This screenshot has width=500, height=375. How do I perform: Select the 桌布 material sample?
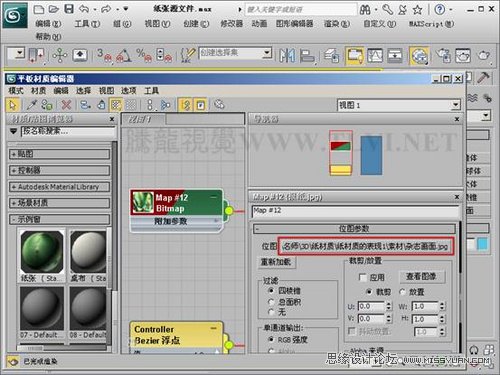[88, 252]
